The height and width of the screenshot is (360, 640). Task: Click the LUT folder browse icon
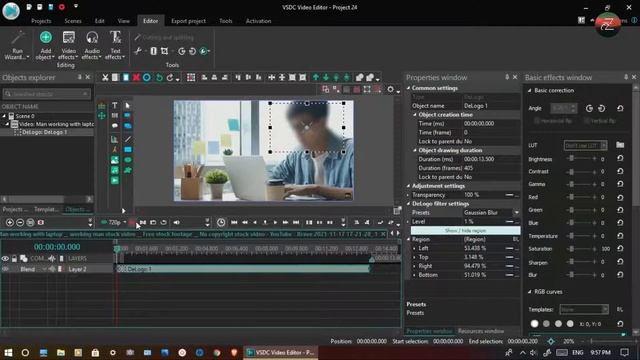pos(620,145)
